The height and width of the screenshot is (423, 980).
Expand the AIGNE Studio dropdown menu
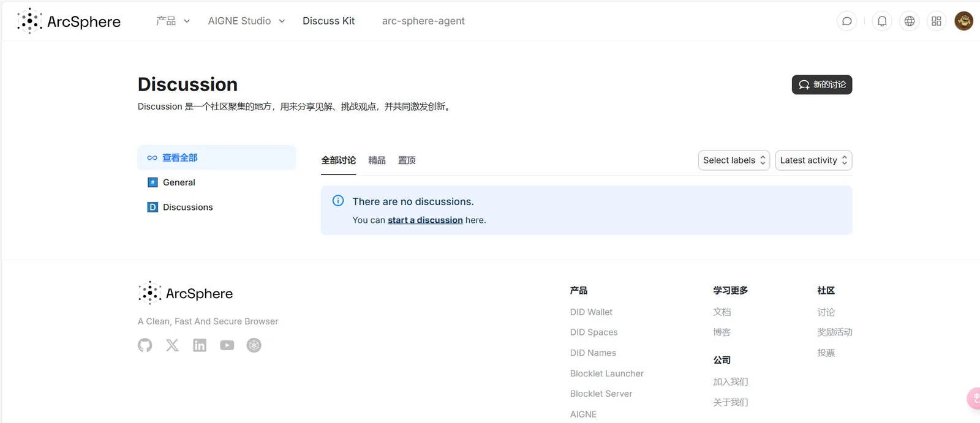click(x=247, y=21)
